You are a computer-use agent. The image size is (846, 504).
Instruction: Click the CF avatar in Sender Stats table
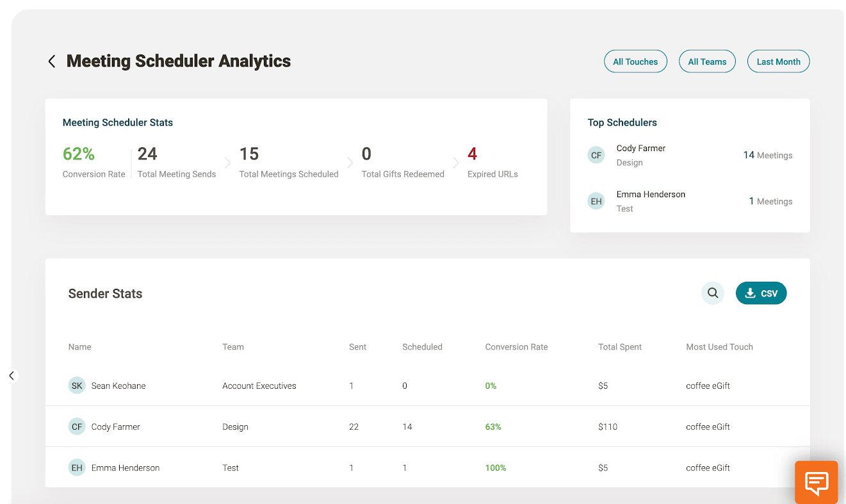pos(77,427)
